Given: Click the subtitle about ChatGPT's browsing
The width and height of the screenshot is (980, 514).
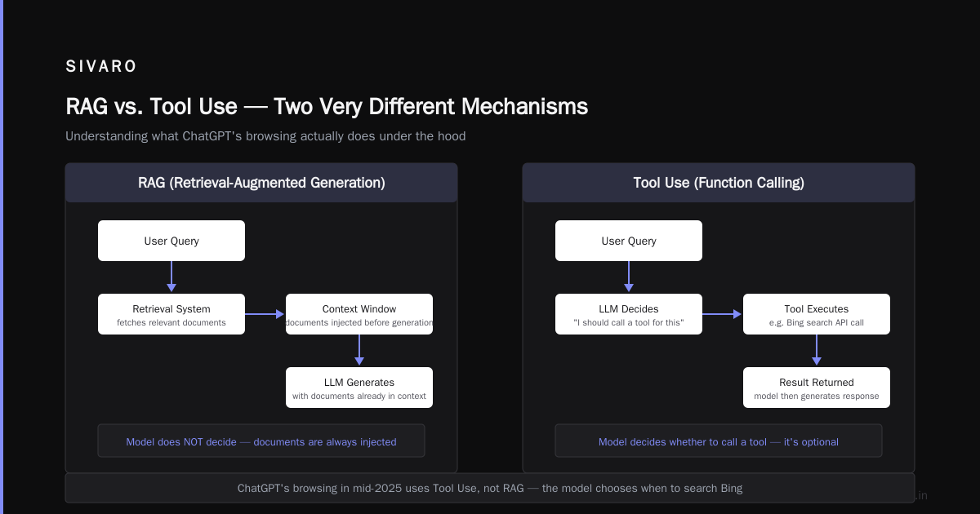Looking at the screenshot, I should coord(265,136).
